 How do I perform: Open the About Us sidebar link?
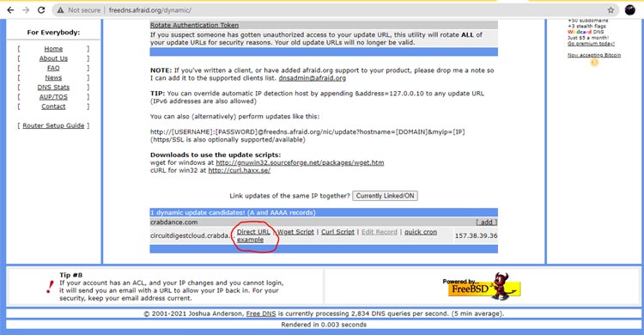click(x=53, y=58)
